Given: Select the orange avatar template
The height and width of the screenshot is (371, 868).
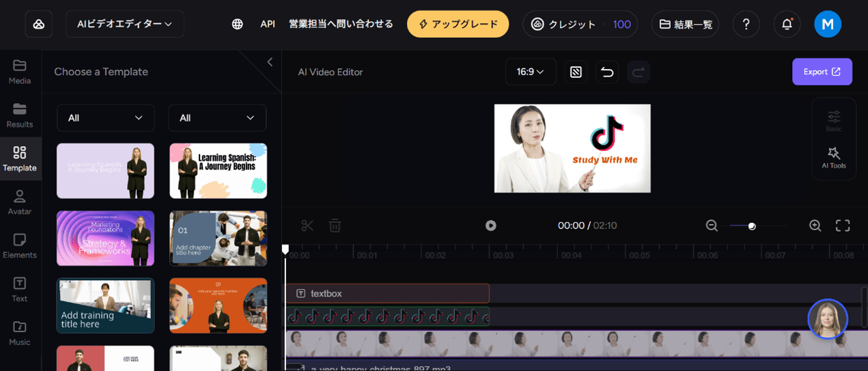Looking at the screenshot, I should point(218,305).
